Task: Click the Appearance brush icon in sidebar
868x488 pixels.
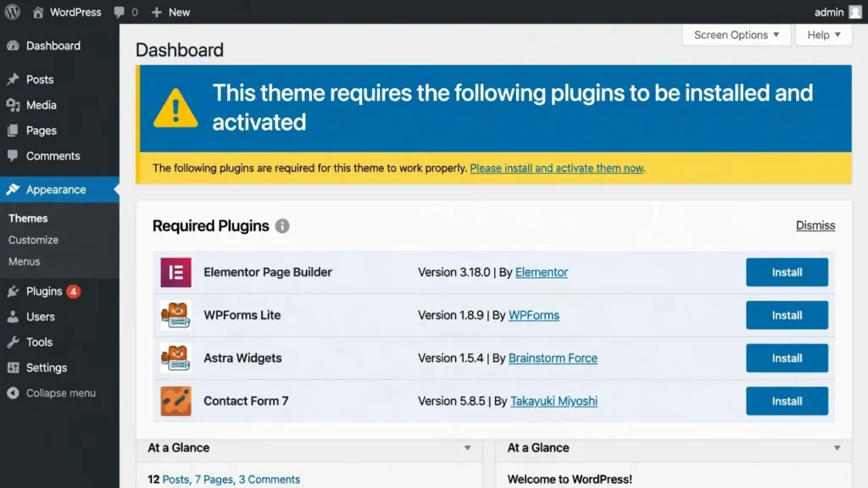Action: coord(14,189)
